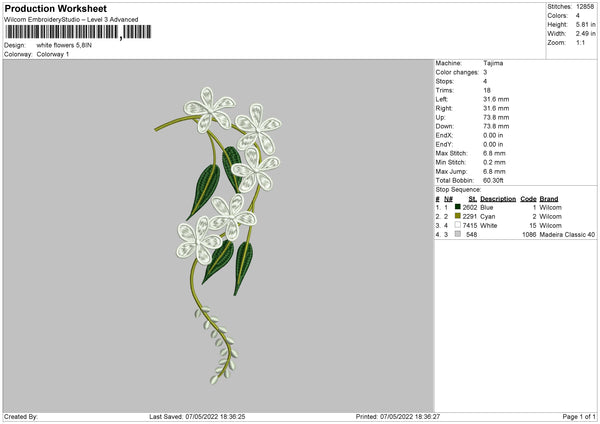Click the Max Stitch value 6.8 mm
600x424 pixels.
point(494,153)
